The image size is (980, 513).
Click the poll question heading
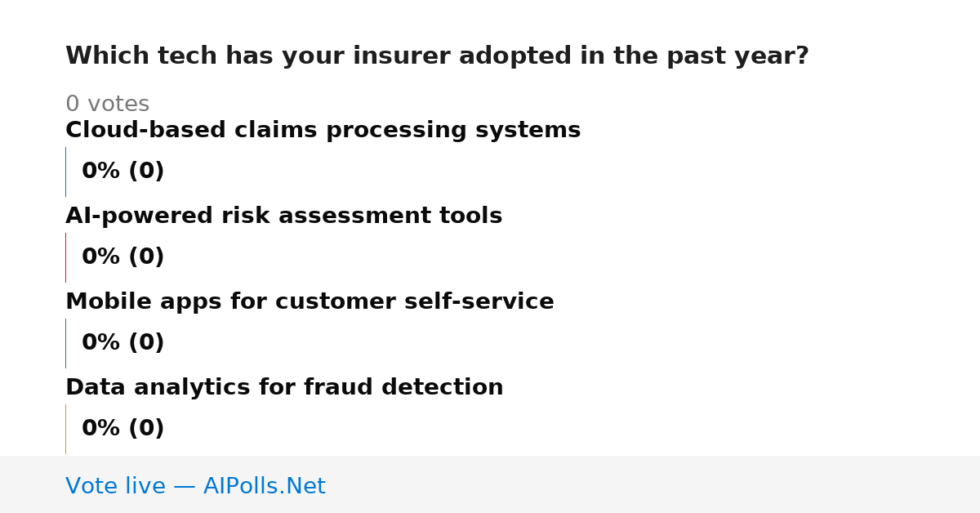tap(437, 56)
